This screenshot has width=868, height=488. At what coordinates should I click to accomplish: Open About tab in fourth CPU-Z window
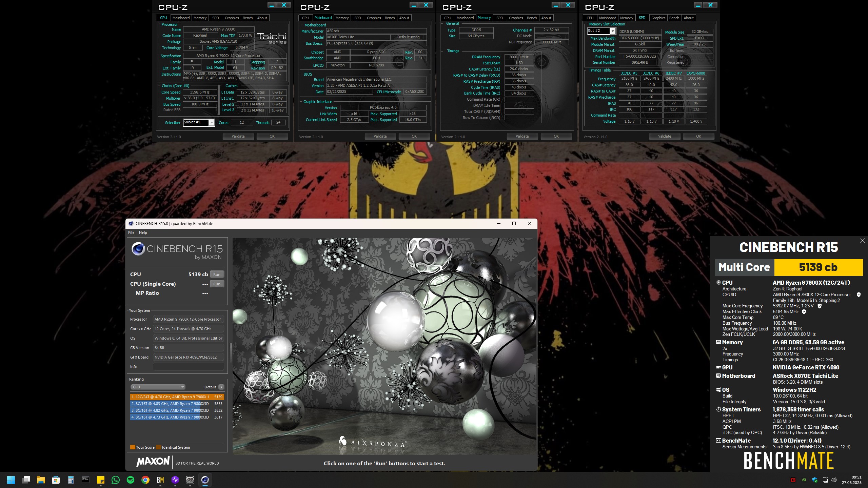click(689, 18)
